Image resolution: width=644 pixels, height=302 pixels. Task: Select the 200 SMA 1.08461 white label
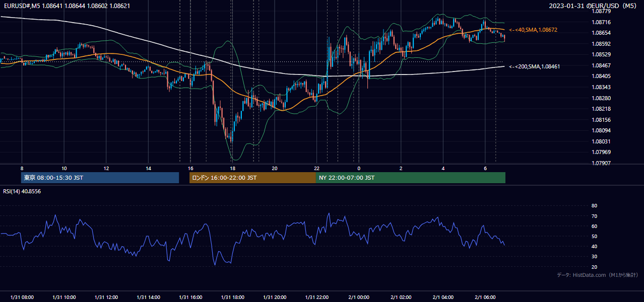click(x=535, y=66)
